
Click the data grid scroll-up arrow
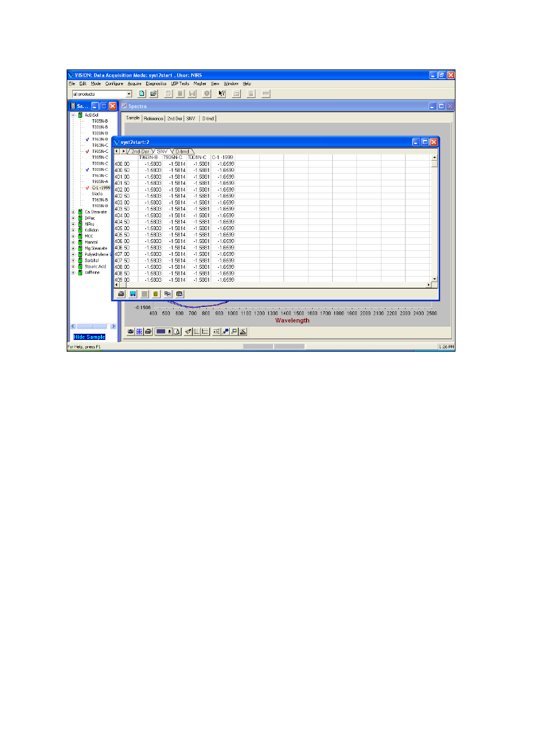pos(435,157)
